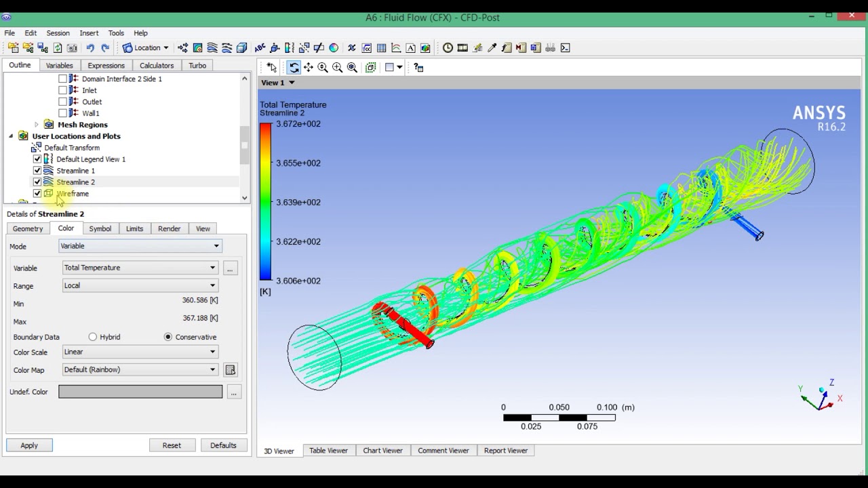Insert a Color Map

pyautogui.click(x=334, y=48)
